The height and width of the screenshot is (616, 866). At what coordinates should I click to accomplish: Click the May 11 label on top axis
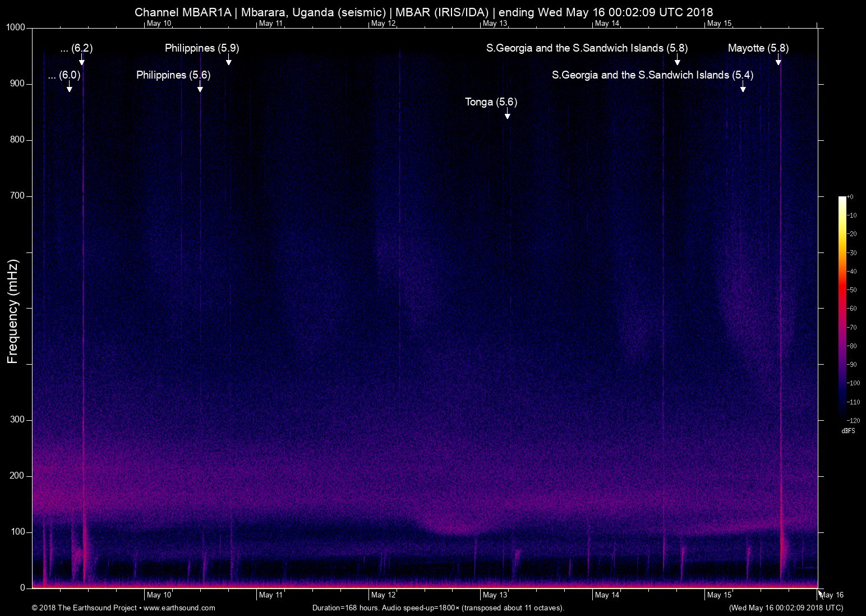(270, 24)
